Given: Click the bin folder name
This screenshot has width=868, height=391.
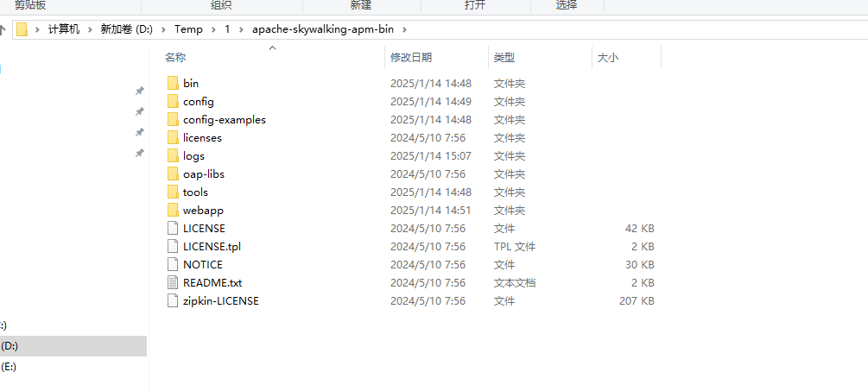Looking at the screenshot, I should (191, 84).
